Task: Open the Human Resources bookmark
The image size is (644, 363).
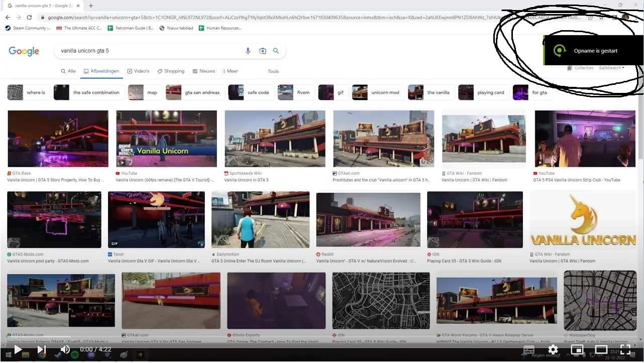Action: coord(221,28)
